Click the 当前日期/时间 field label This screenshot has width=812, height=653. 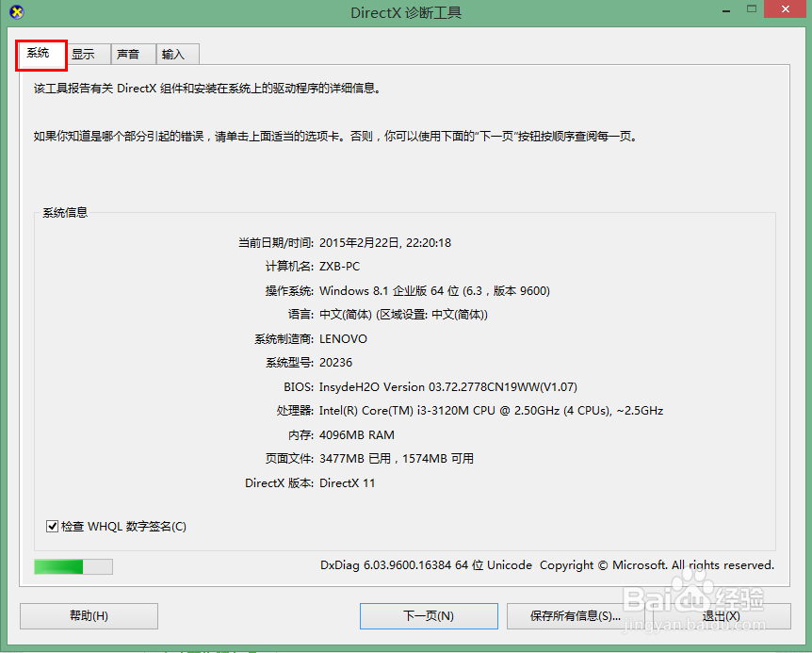pos(276,243)
